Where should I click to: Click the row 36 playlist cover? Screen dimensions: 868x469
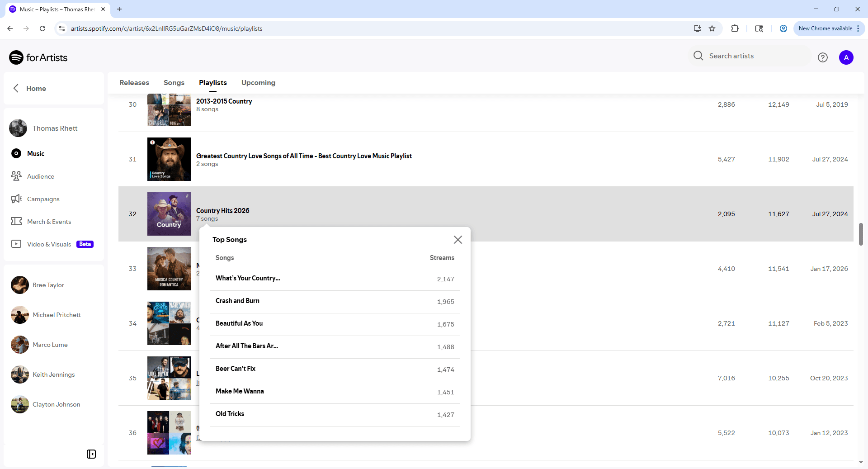(169, 433)
